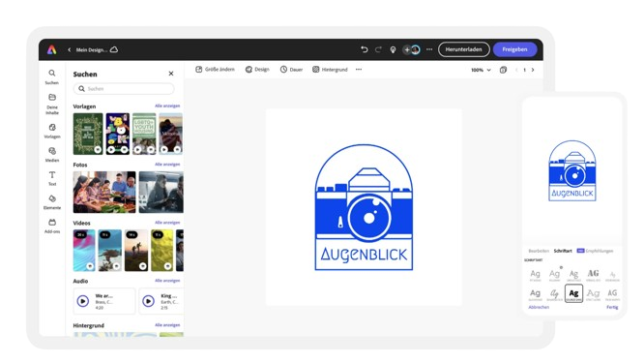Open the Hintergrund option in the canvas toolbar

click(330, 70)
